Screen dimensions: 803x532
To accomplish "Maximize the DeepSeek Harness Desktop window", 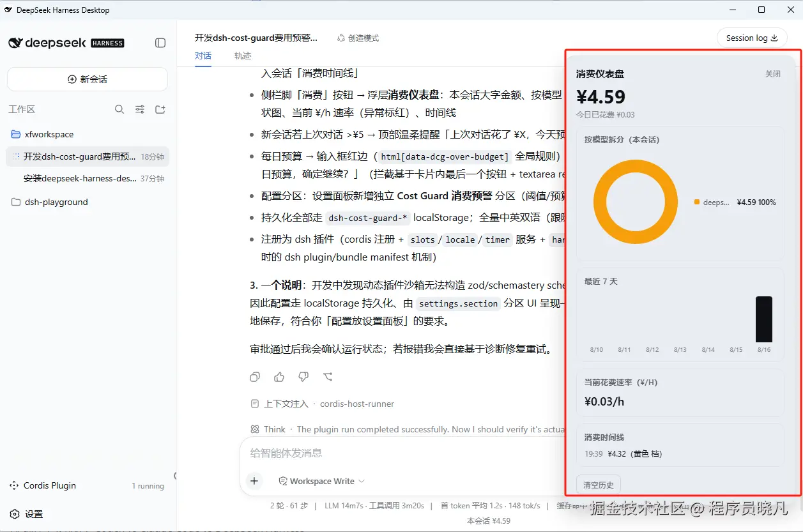I will [761, 10].
